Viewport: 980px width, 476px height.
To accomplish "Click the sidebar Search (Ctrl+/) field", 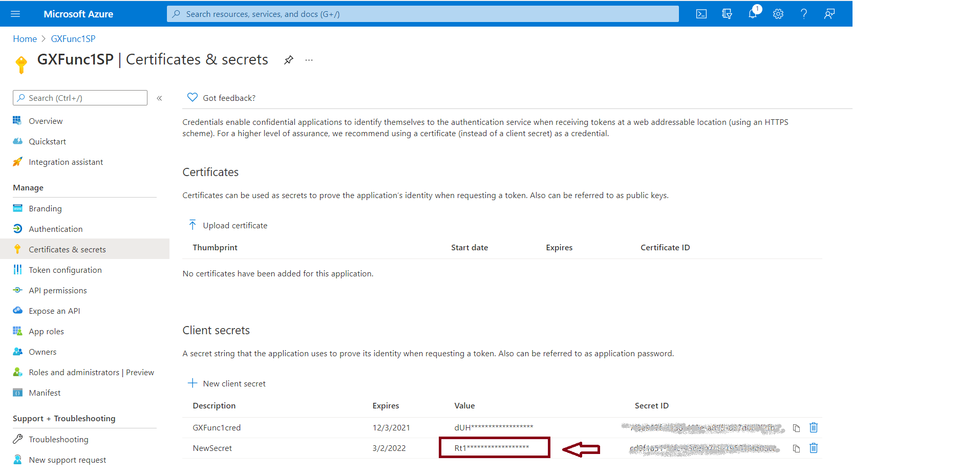I will pyautogui.click(x=80, y=98).
